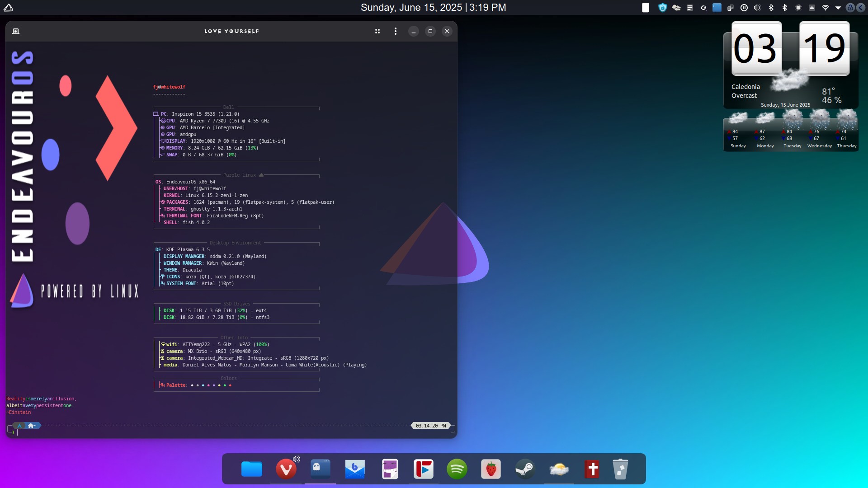
Task: Switch to Ghostty terminal in the dock
Action: coord(321,469)
